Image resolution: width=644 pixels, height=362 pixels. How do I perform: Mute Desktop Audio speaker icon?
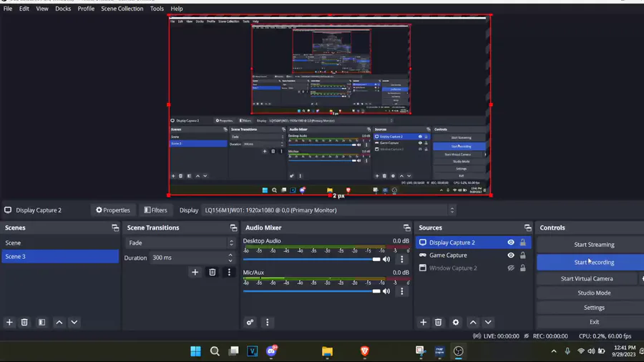click(x=386, y=260)
